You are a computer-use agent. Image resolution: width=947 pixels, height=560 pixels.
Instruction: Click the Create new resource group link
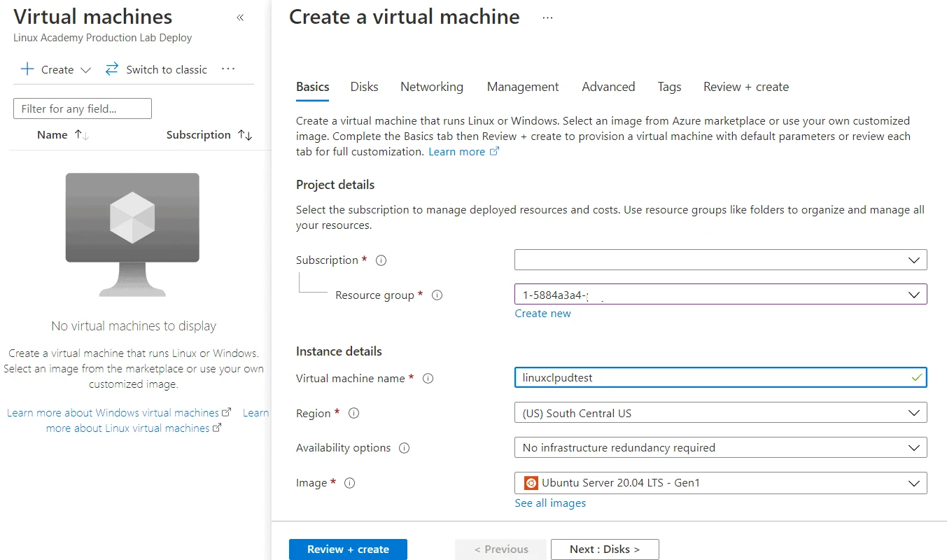(542, 313)
